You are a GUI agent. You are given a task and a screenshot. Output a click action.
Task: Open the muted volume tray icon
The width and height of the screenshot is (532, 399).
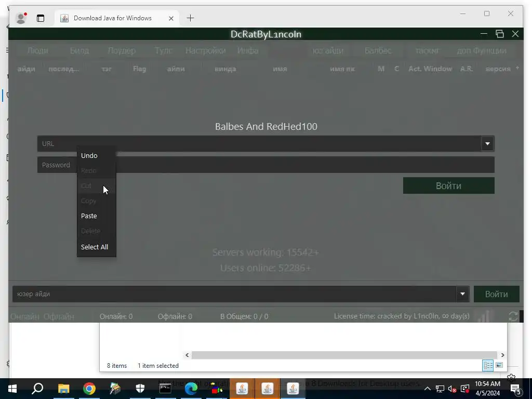453,389
